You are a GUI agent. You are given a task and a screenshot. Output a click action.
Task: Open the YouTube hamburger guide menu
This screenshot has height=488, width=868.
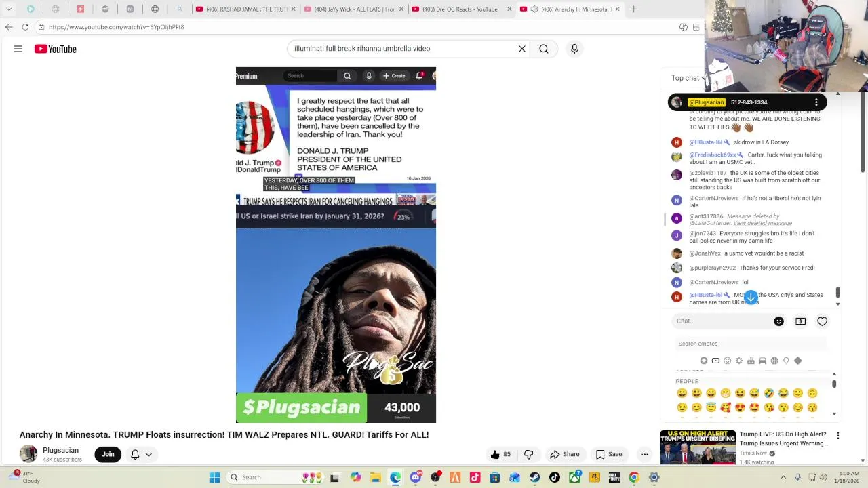tap(18, 49)
